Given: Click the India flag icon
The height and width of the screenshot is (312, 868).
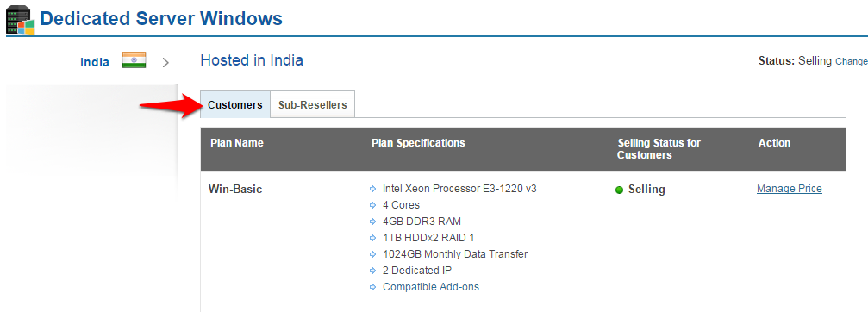Looking at the screenshot, I should 134,60.
